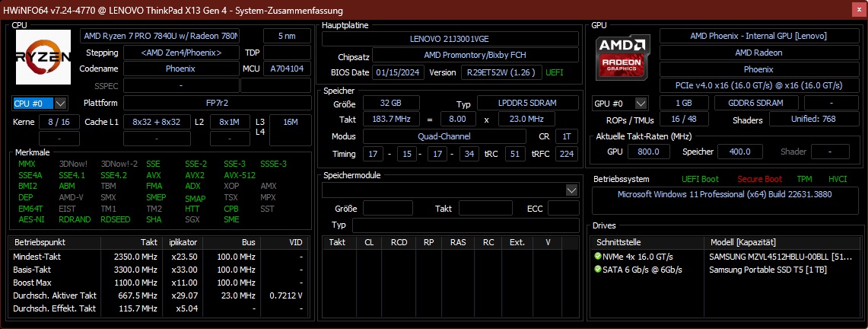The height and width of the screenshot is (329, 868).
Task: Click the mainboard field LENOVO 21J3001VGE
Action: click(450, 39)
